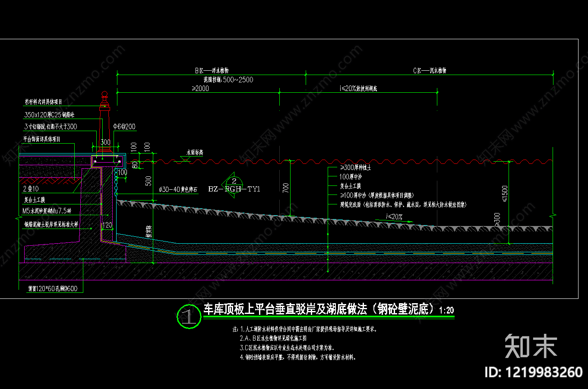Click the ≤1500 vertical depth dimension
Image resolution: width=588 pixels, height=389 pixels.
505,194
